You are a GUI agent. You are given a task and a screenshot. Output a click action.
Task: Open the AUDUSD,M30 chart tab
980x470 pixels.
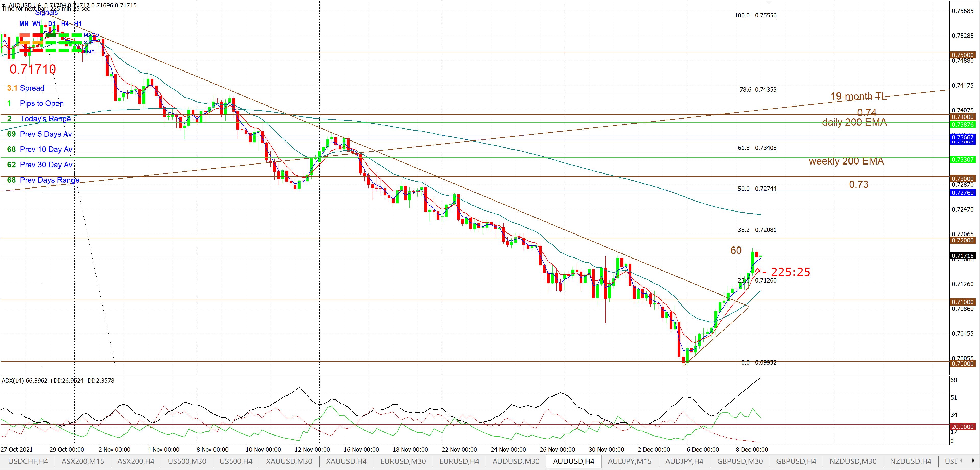516,461
